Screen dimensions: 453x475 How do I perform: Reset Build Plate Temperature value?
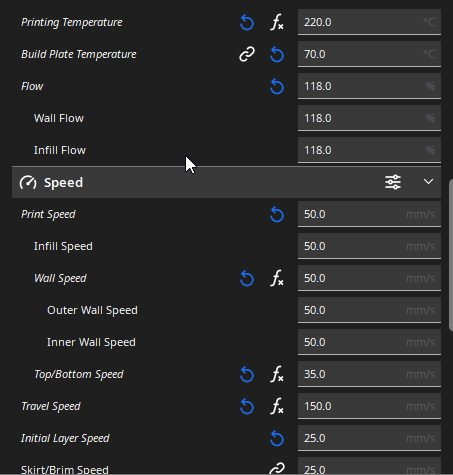(x=277, y=55)
